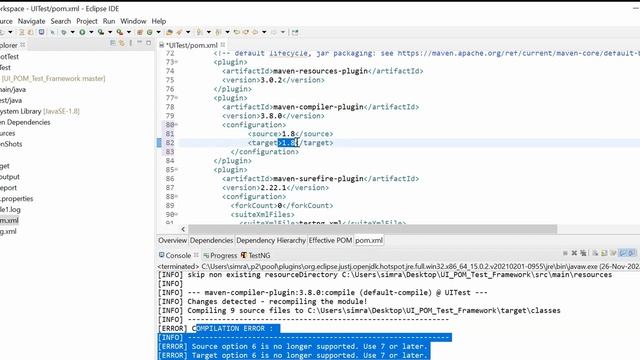
Task: Collapse the plugin block at line 73
Action: (x=176, y=62)
